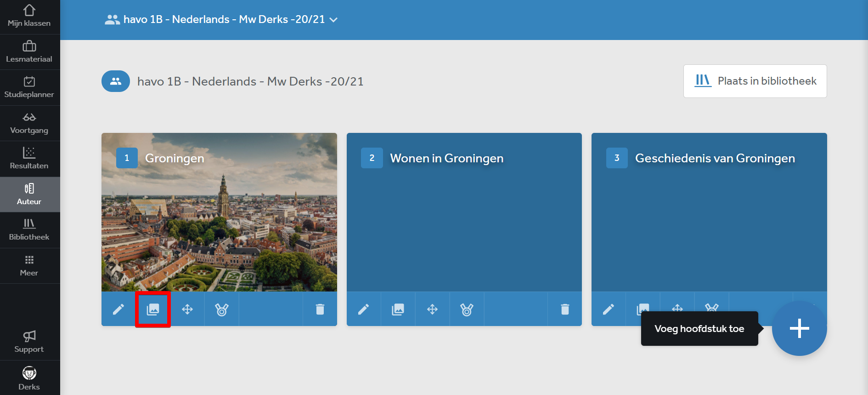Click the page heading havo 1B Nederlands

250,81
